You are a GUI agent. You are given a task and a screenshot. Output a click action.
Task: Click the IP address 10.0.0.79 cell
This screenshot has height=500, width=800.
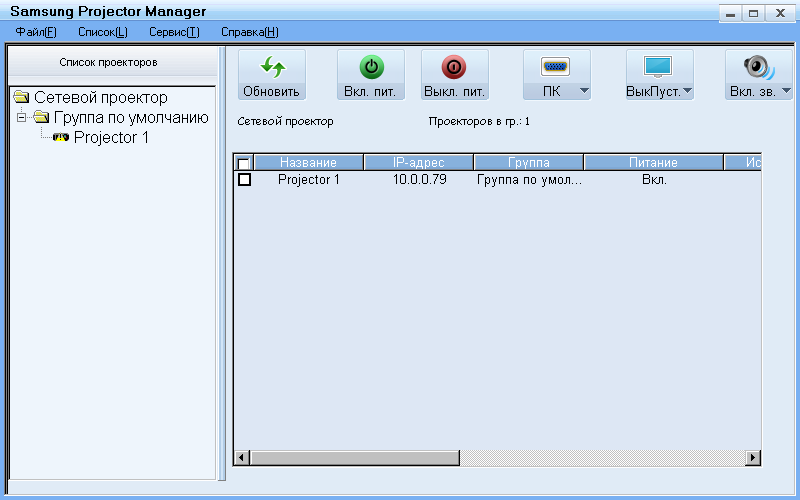coord(419,180)
